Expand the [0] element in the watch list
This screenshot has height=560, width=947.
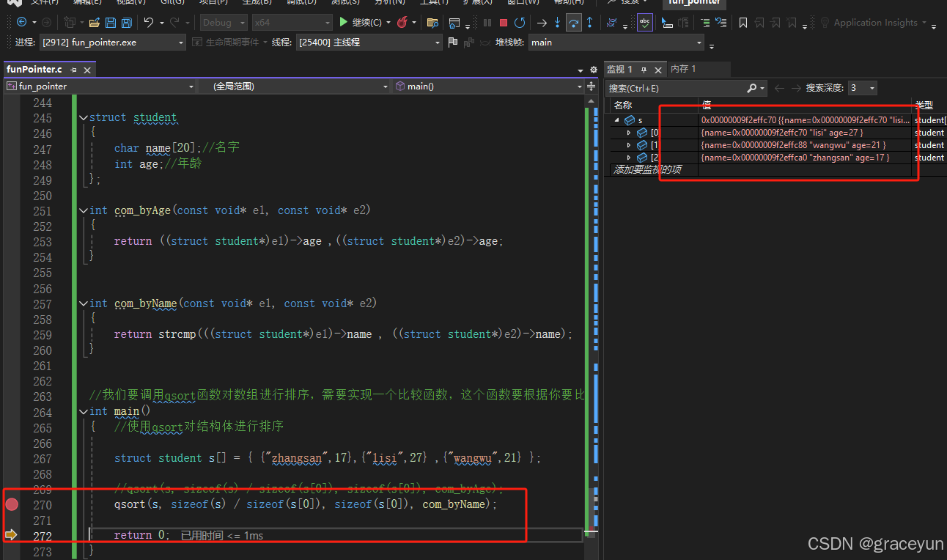(628, 133)
